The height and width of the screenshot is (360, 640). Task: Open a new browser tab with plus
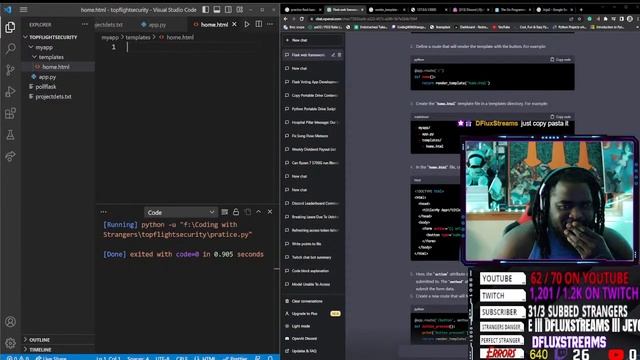point(581,9)
